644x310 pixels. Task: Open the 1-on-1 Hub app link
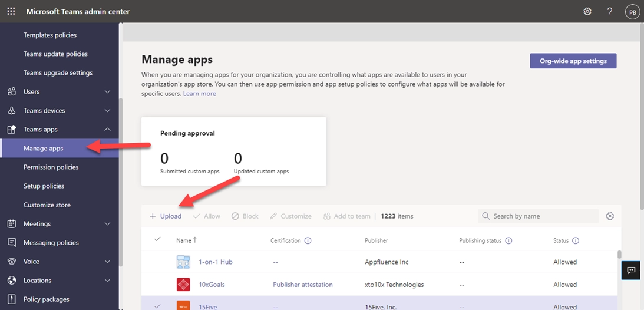tap(216, 262)
